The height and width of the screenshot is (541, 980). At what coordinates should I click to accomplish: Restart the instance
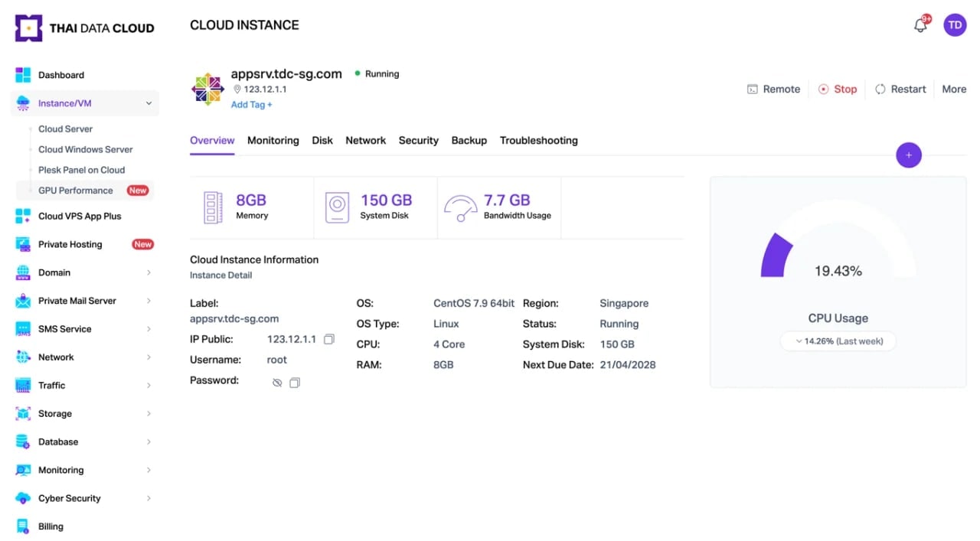click(900, 89)
